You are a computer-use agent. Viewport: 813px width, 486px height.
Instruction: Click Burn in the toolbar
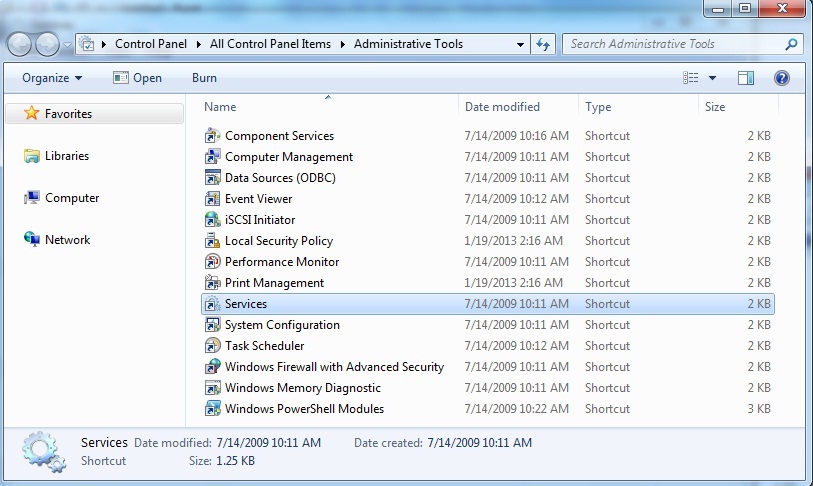click(204, 78)
